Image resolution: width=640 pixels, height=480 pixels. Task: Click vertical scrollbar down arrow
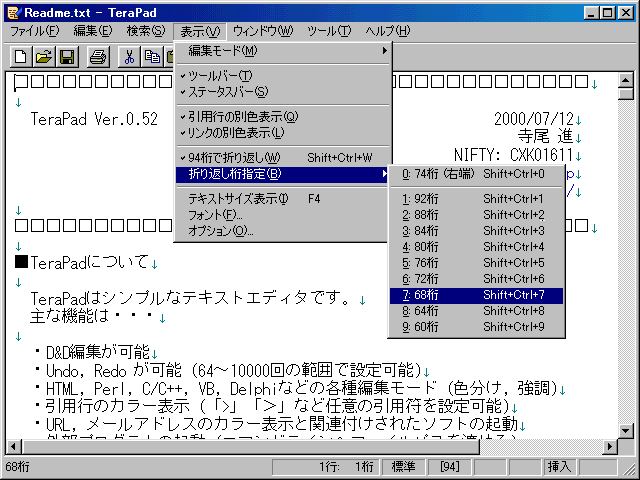tap(626, 431)
